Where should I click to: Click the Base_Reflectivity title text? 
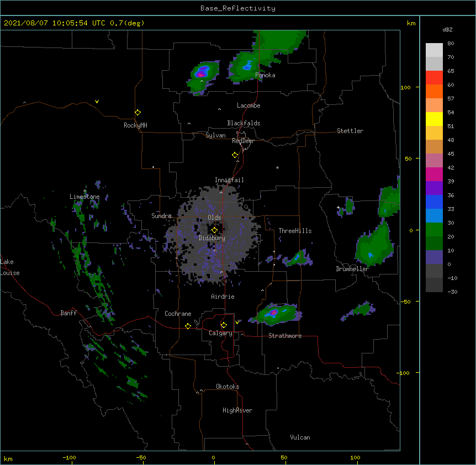click(238, 8)
